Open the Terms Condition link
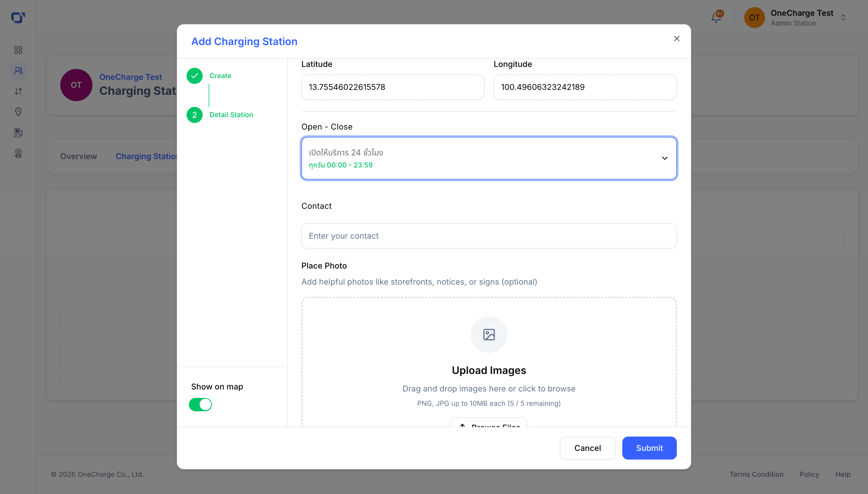868x494 pixels. coord(756,474)
